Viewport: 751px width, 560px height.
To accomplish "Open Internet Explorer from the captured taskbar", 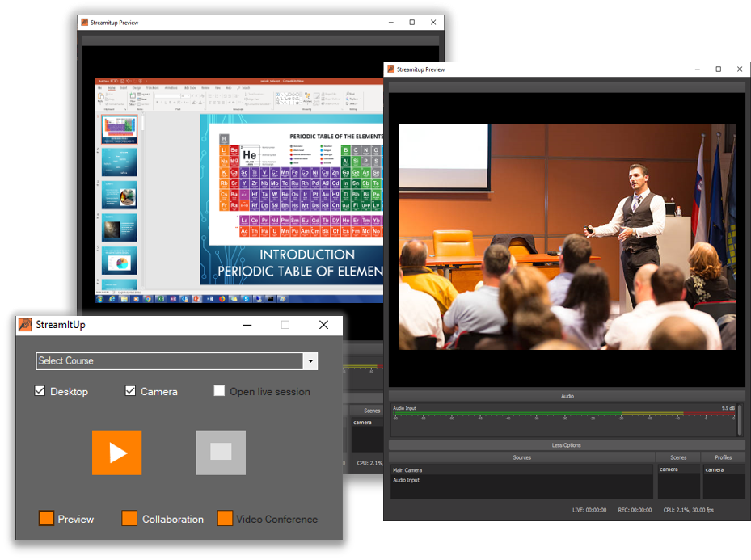I will [x=112, y=299].
